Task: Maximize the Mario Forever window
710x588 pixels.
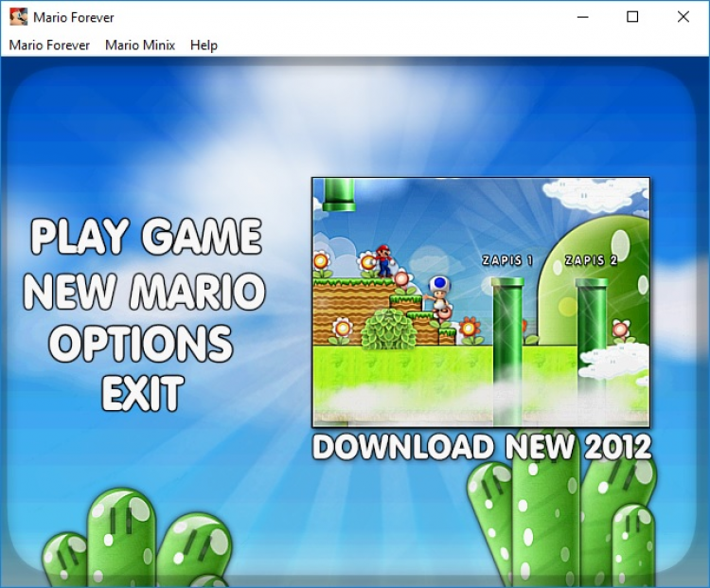Action: click(x=632, y=17)
